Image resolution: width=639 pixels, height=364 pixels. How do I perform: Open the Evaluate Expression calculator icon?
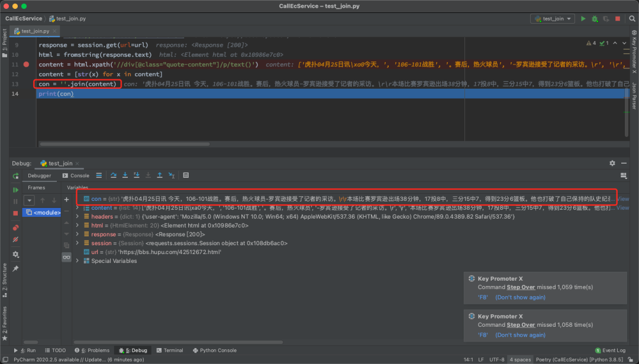pyautogui.click(x=186, y=175)
